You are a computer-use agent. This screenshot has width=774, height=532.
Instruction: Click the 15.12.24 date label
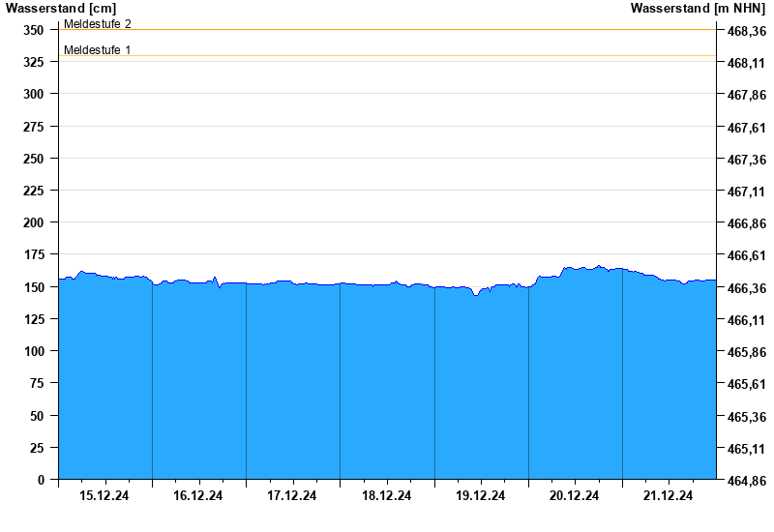[x=104, y=496]
